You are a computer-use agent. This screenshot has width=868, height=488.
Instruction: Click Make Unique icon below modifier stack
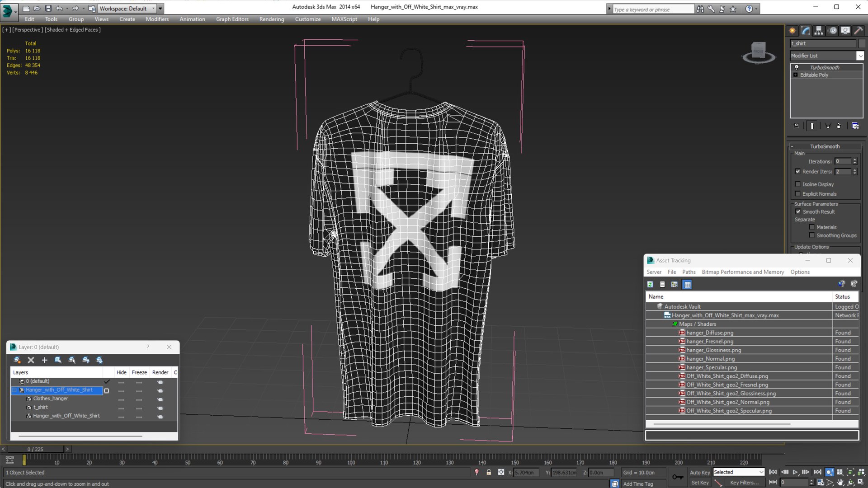coord(828,126)
